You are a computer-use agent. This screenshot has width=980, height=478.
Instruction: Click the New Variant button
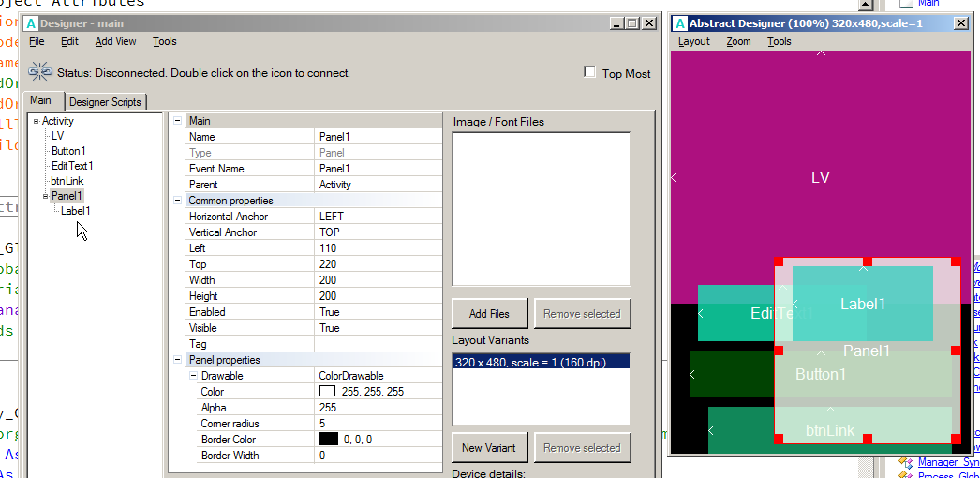489,447
